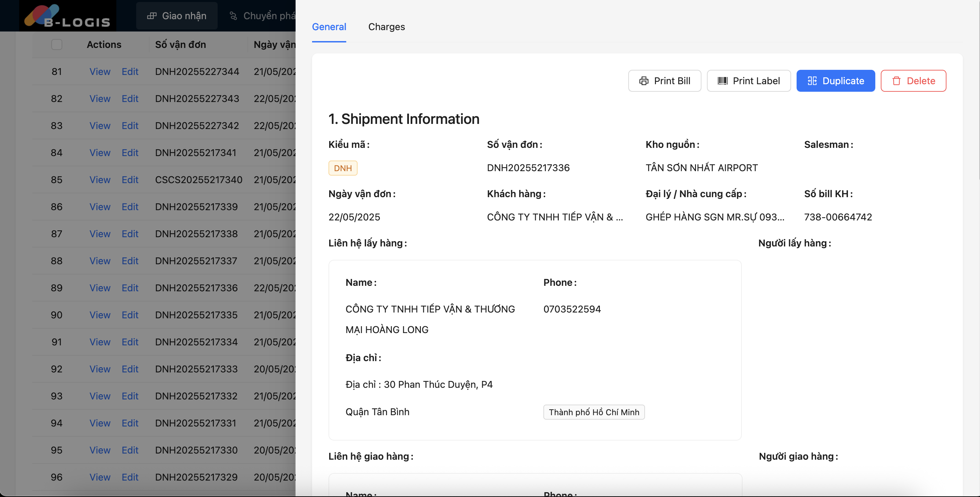Click waybill number DNH20255217336 in details
Screen dimensions: 980x497
pyautogui.click(x=528, y=167)
